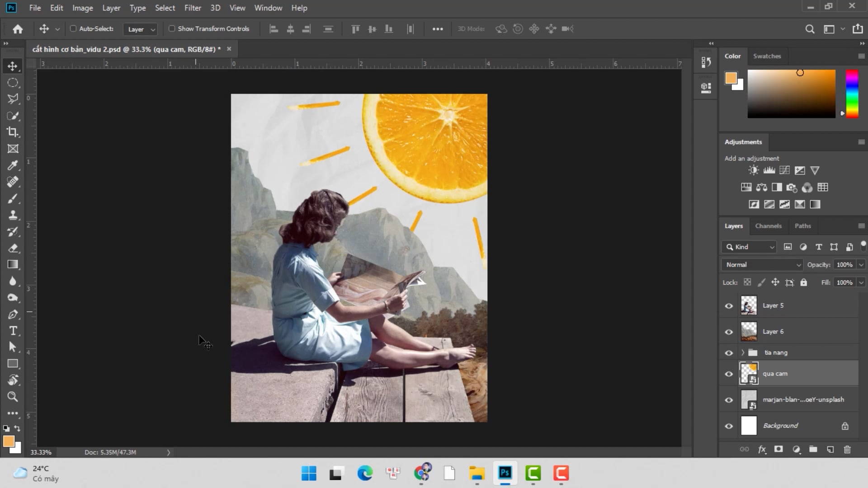Viewport: 868px width, 488px height.
Task: Select the Pen tool
Action: pyautogui.click(x=13, y=314)
